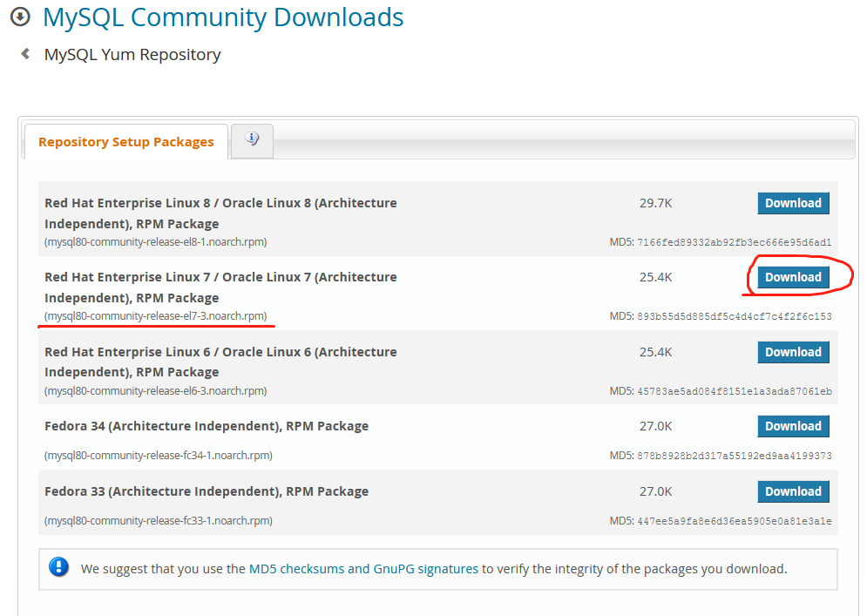Click the 27.0K size of Fedora 33 package
This screenshot has height=616, width=867.
(x=656, y=491)
